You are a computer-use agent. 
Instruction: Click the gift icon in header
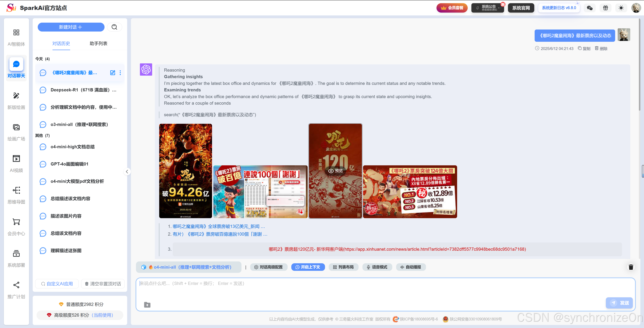point(605,8)
